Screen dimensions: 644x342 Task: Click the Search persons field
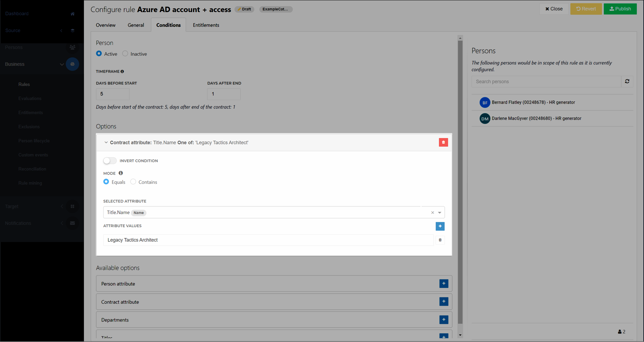[x=546, y=82]
